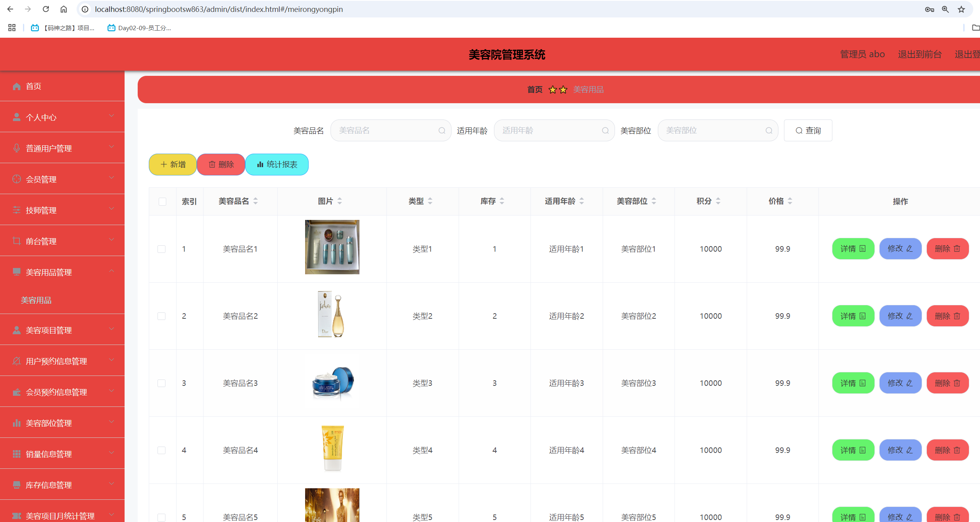Click 修改 for the 美容品名2 row
The image size is (980, 522).
point(900,316)
